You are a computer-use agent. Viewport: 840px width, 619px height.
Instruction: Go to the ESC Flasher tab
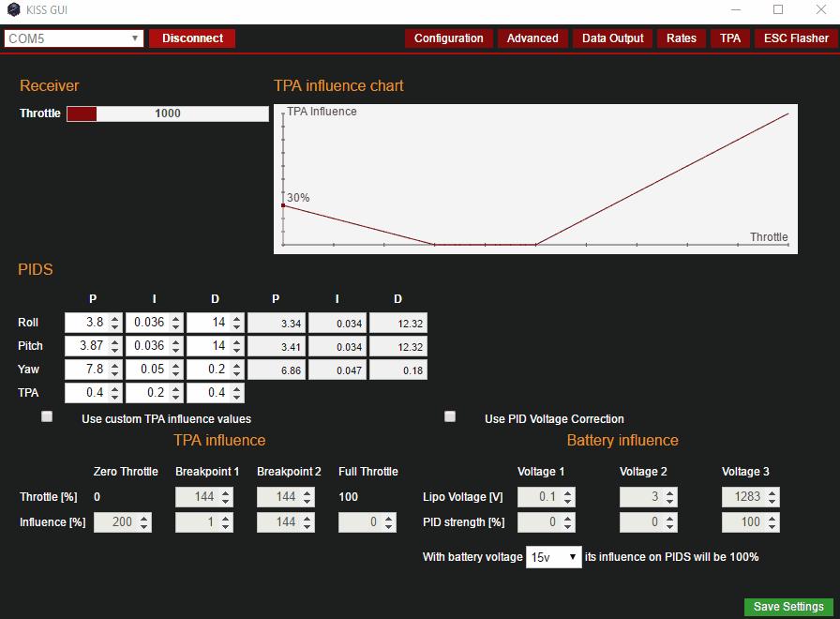coord(796,38)
